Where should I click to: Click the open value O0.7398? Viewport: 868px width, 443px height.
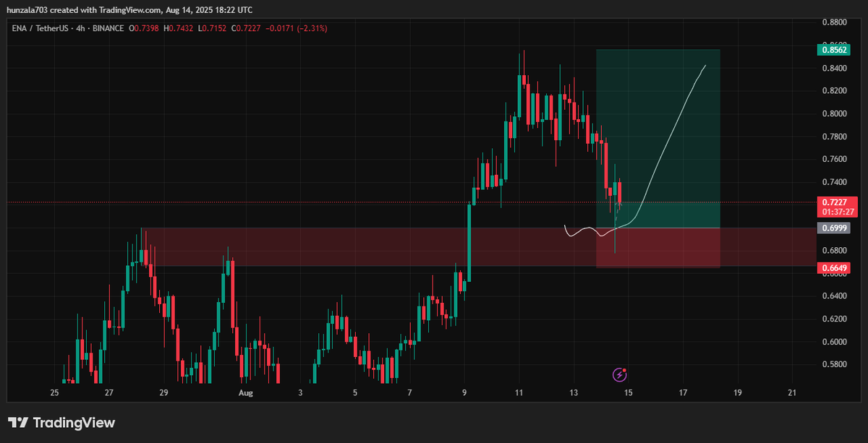144,28
